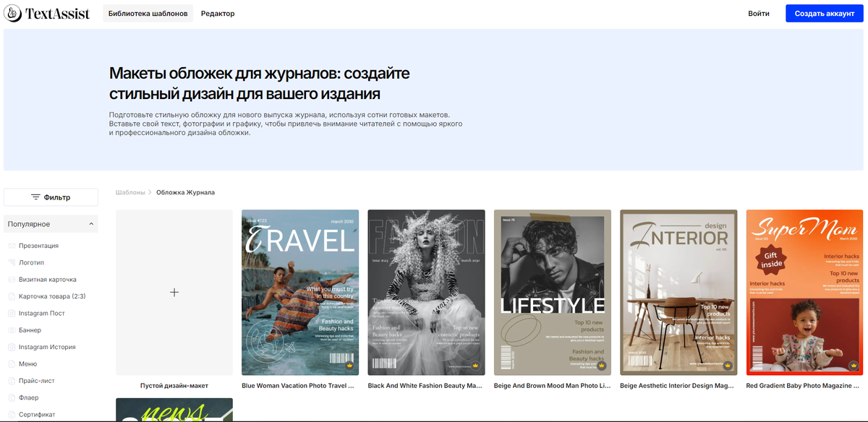Viewport: 868px width, 422px height.
Task: Click the Instagram icon beside Instagram Пост
Action: 12,314
